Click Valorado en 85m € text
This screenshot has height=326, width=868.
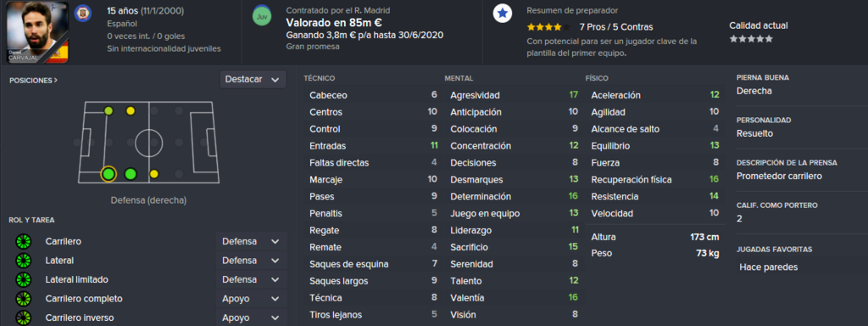(x=333, y=23)
